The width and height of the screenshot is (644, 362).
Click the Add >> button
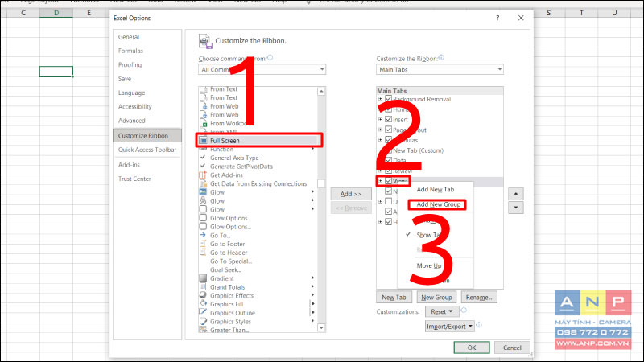point(351,194)
